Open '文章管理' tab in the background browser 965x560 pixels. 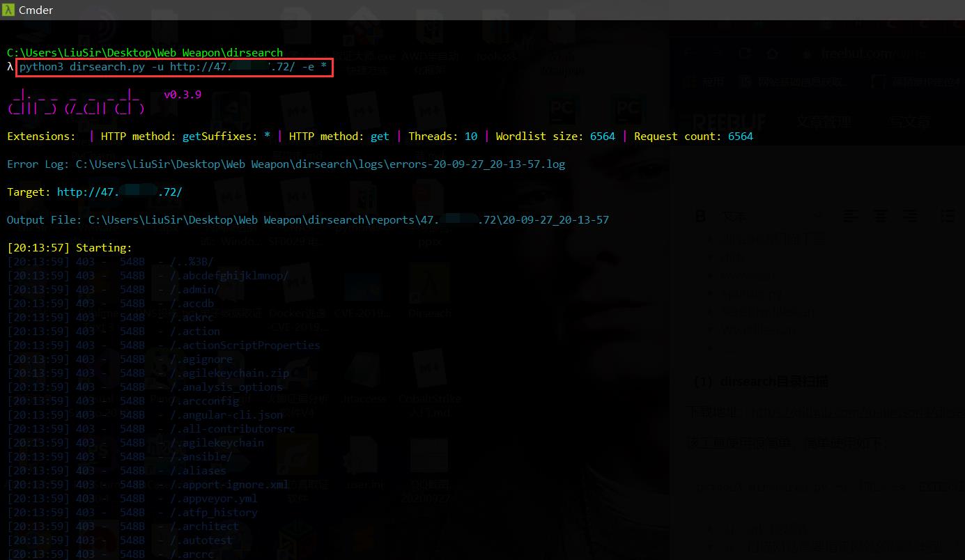824,122
